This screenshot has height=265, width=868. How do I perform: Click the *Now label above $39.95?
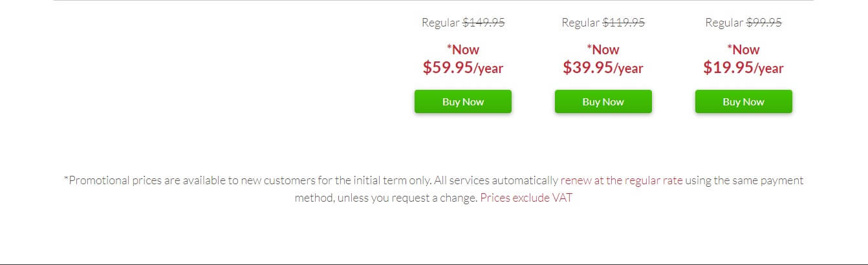tap(603, 50)
